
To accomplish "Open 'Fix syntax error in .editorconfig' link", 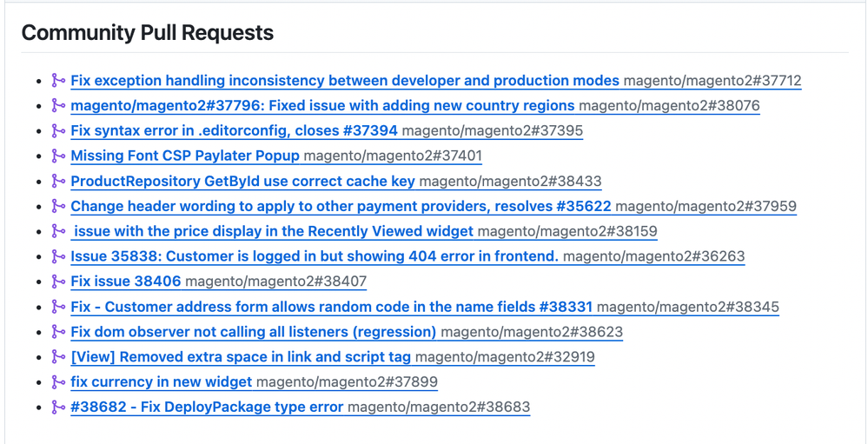I will [234, 131].
